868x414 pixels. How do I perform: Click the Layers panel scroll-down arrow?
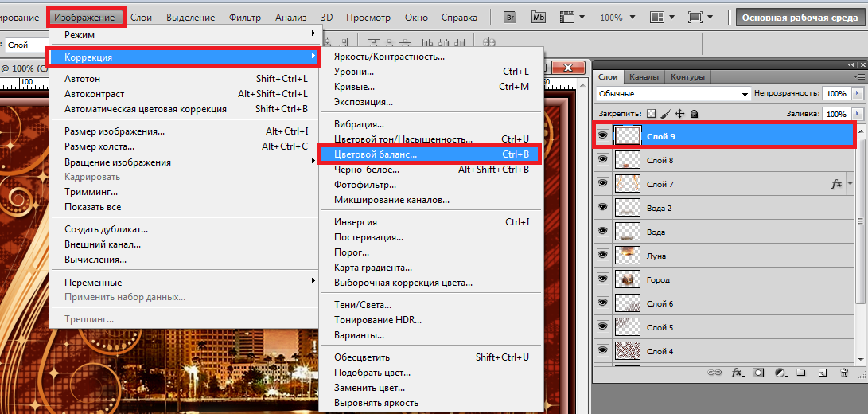(x=860, y=358)
